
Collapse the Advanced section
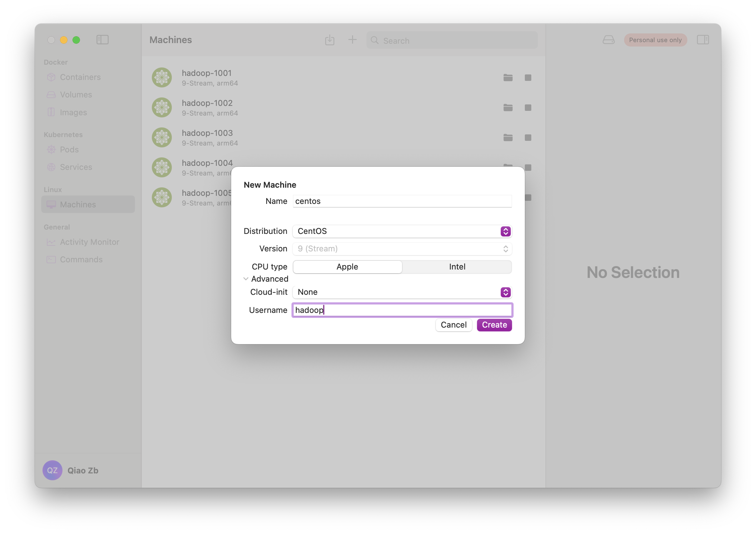(246, 279)
